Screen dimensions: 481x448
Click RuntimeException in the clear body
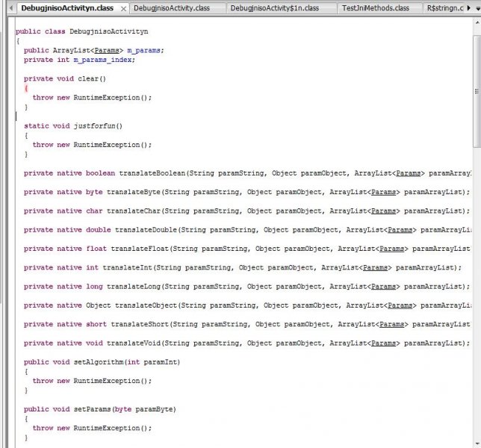tap(107, 98)
